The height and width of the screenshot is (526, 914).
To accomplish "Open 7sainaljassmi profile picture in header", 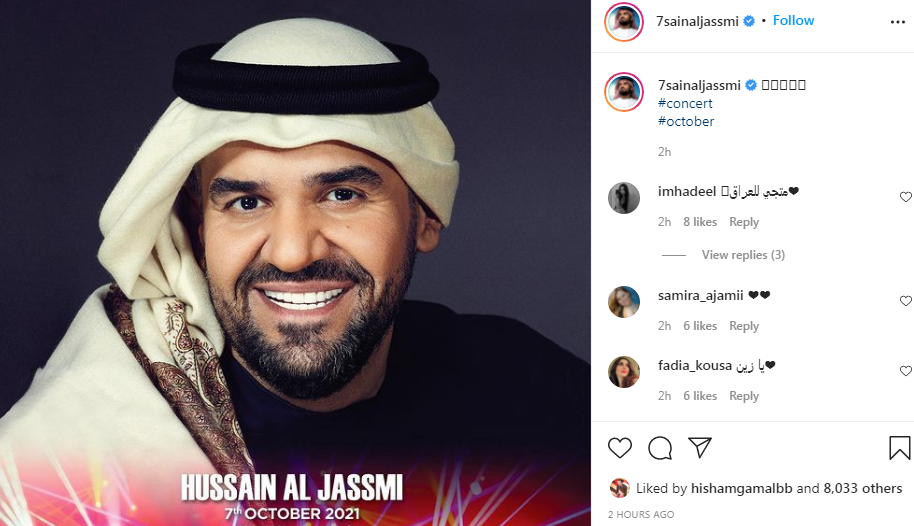I will tap(624, 22).
